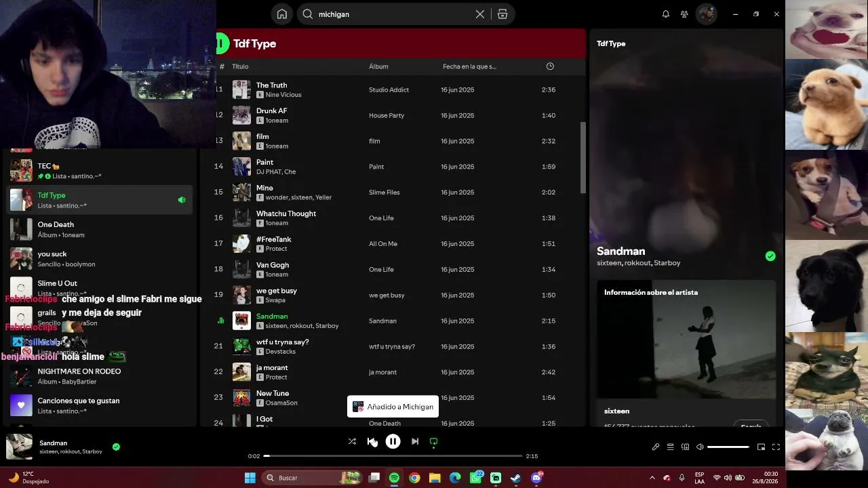Open the artist info image in side panel
This screenshot has height=488, width=868.
click(686, 340)
